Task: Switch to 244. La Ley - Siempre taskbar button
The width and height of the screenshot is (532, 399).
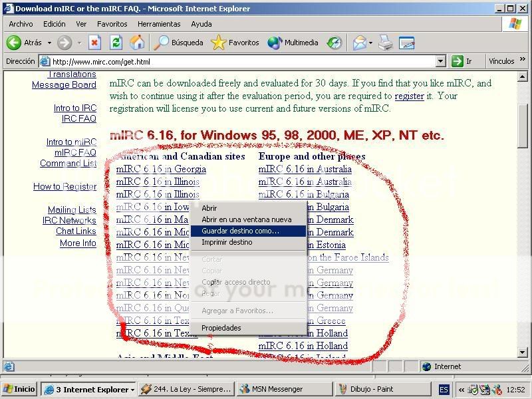Action: click(x=186, y=389)
